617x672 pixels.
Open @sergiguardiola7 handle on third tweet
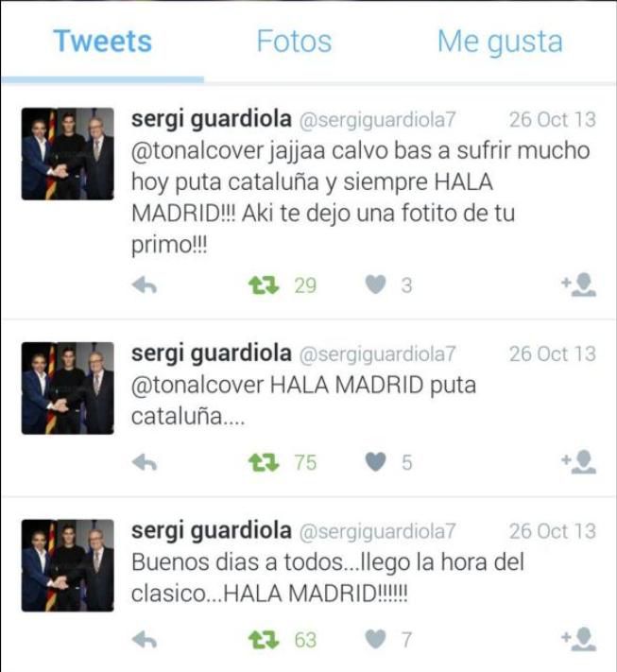point(377,531)
